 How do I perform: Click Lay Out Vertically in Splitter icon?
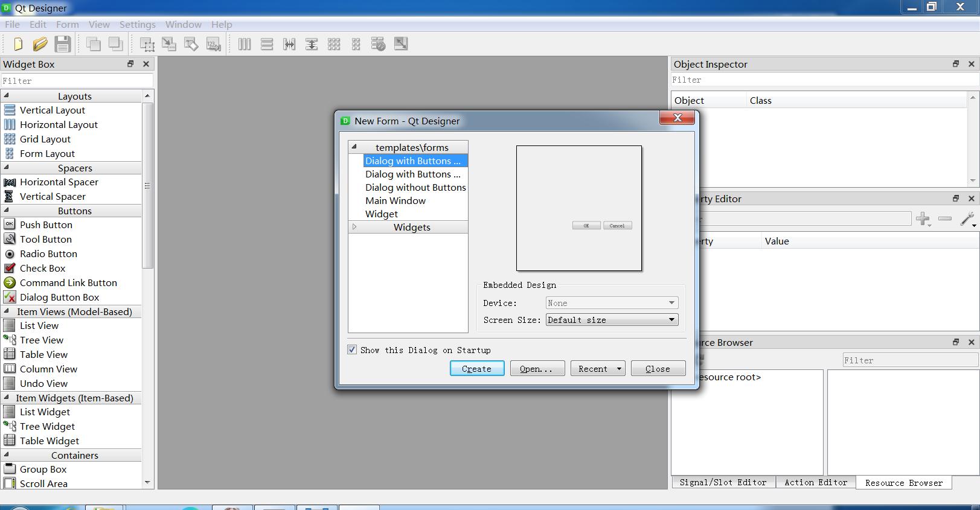tap(312, 44)
